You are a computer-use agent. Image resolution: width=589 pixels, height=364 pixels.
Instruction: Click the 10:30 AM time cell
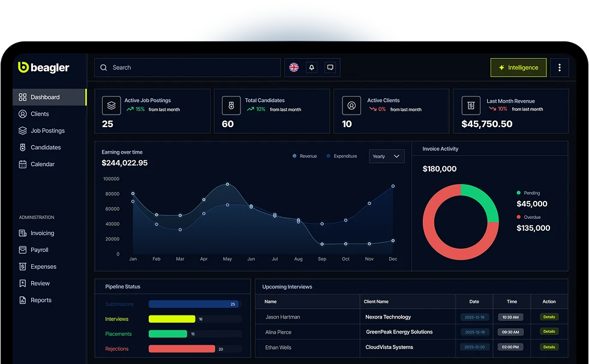click(x=510, y=317)
